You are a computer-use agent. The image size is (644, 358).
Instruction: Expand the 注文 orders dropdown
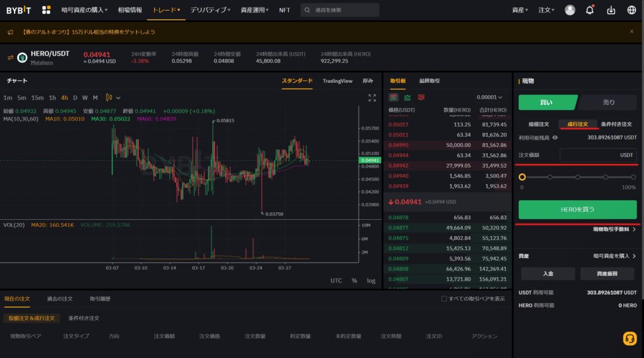pyautogui.click(x=547, y=10)
